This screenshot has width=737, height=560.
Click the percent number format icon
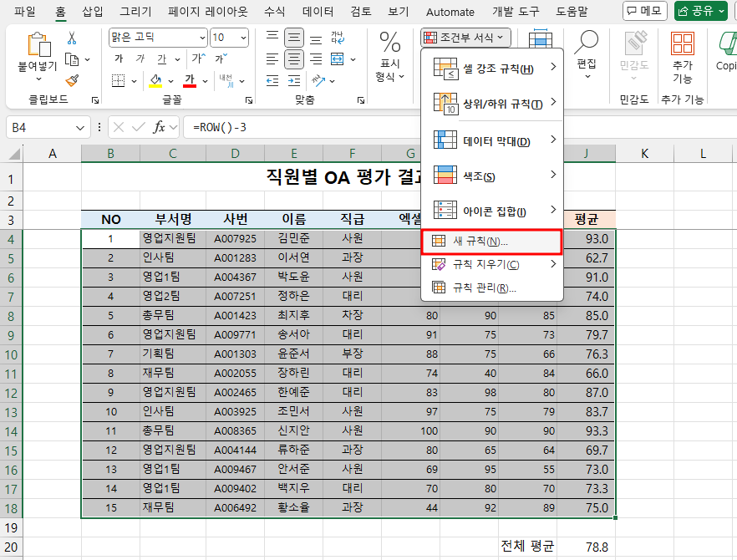pyautogui.click(x=390, y=43)
